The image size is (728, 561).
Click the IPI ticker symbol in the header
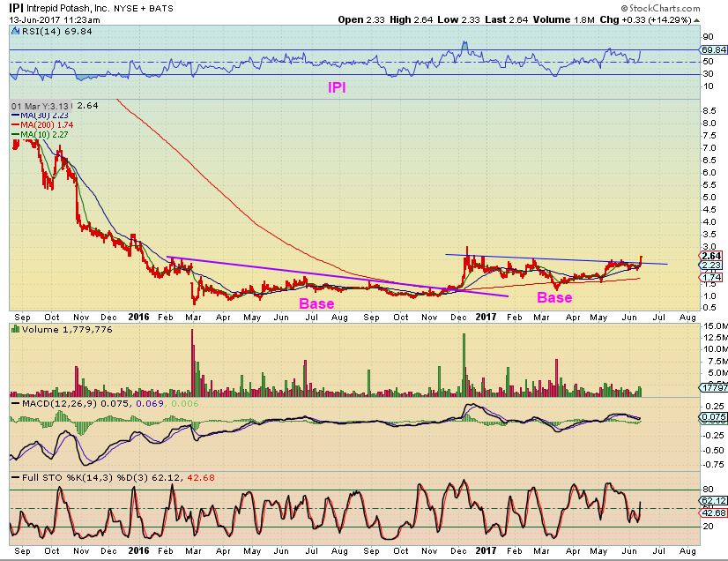(x=16, y=8)
